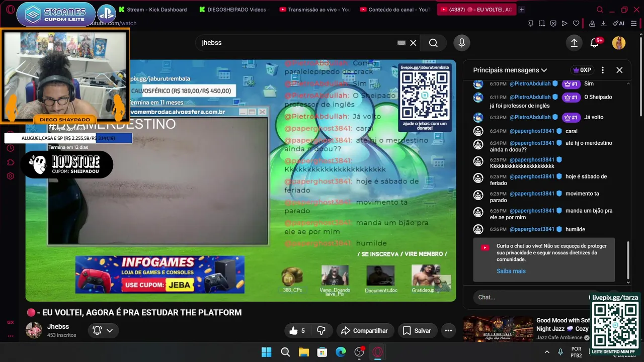The image size is (644, 362).
Task: Expand the subscription notification bell dropdown
Action: click(103, 330)
